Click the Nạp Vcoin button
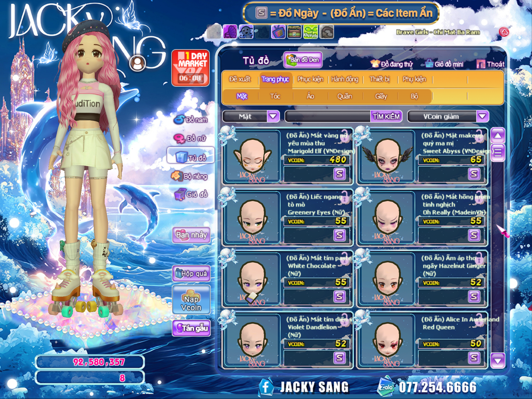Screen dimensions: 532x399 [191, 300]
